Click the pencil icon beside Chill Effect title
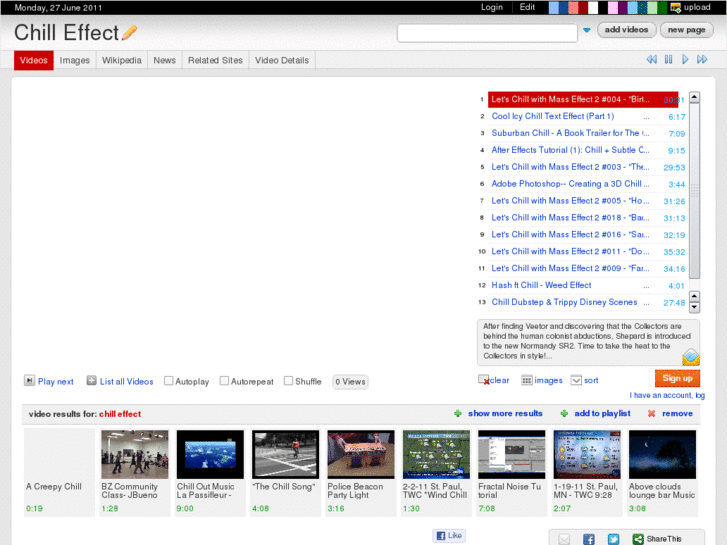 129,33
